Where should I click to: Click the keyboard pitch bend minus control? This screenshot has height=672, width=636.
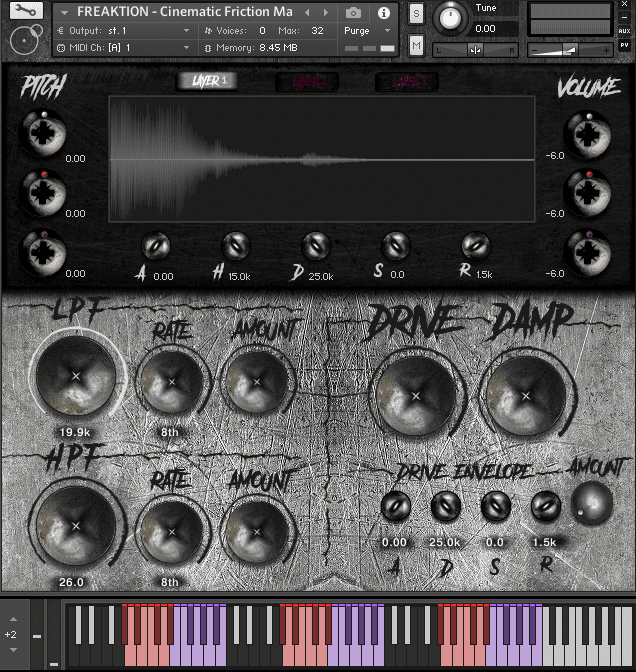click(x=37, y=636)
